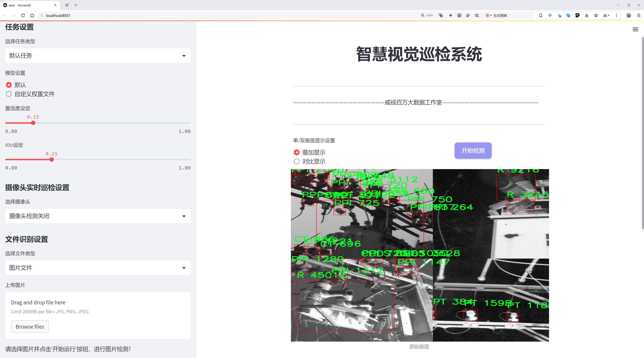
Task: Open the 摄像头检测关闭 camera dropdown
Action: coord(98,216)
